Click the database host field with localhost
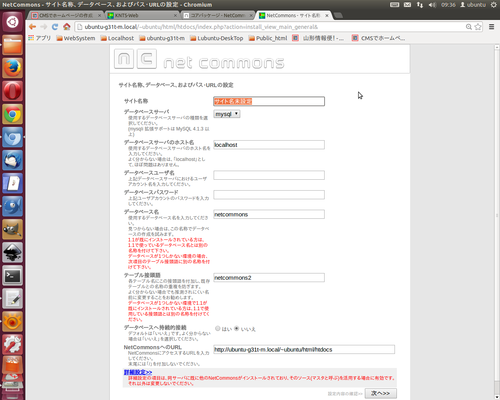The image size is (500, 400). 269,145
